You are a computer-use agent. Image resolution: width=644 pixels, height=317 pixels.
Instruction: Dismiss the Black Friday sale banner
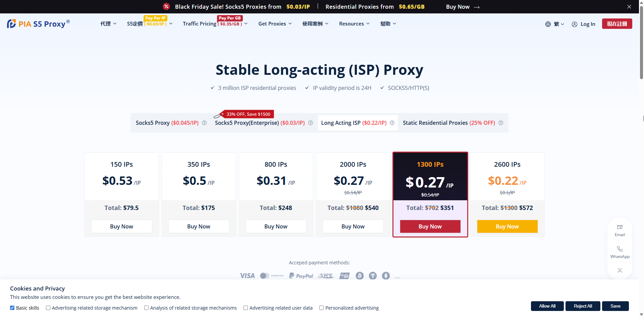(629, 6)
